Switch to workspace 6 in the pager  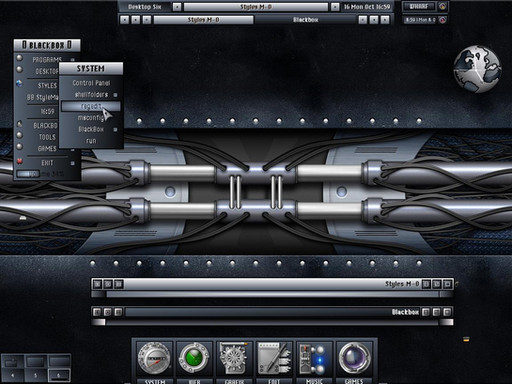tap(59, 375)
